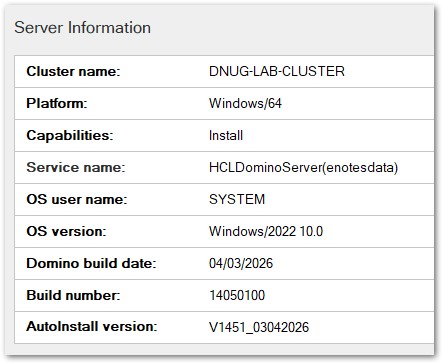Click the 14050100 build number value
Viewport: 443px width, 364px height.
pyautogui.click(x=237, y=295)
